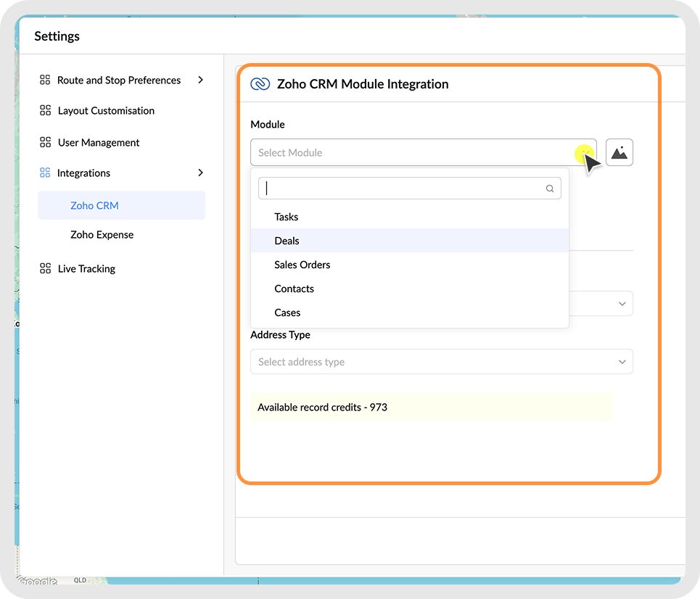Click the image icon button beside Module

click(619, 153)
